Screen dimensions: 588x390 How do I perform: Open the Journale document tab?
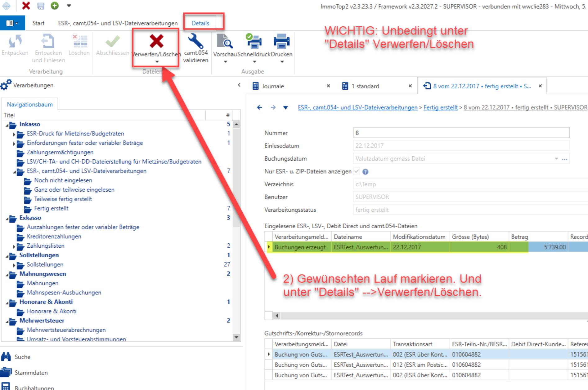(x=273, y=86)
